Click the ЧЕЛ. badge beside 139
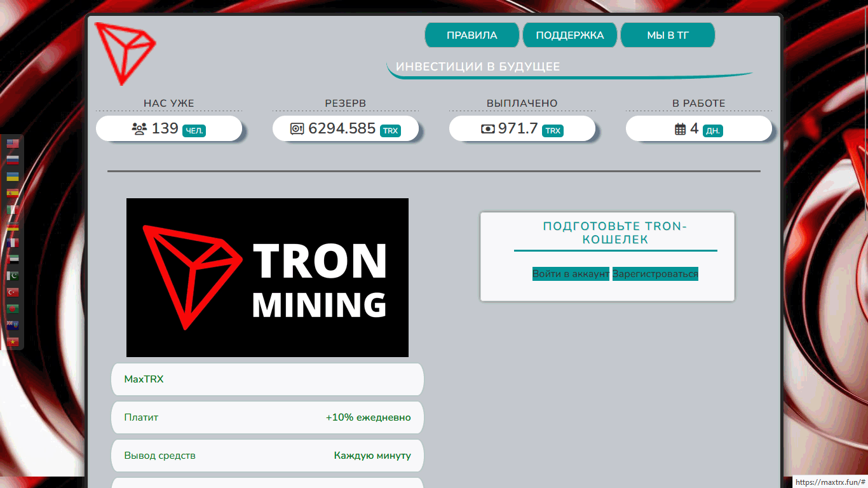This screenshot has height=488, width=868. coord(194,131)
